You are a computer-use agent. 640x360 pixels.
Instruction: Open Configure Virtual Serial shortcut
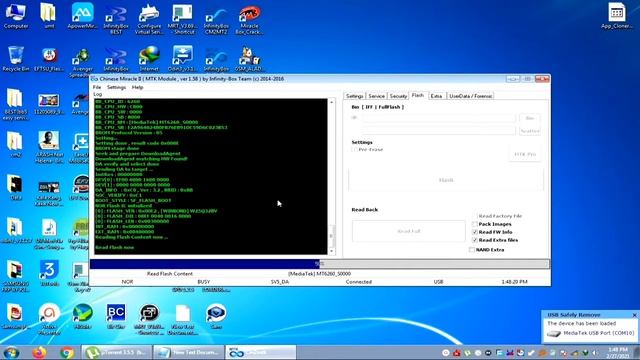click(x=149, y=18)
